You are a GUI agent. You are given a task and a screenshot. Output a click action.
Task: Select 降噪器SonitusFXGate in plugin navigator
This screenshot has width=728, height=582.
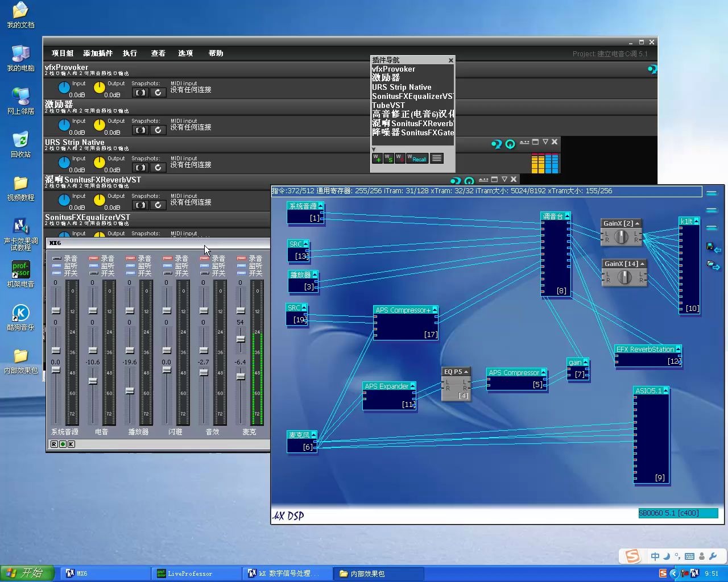pos(413,132)
